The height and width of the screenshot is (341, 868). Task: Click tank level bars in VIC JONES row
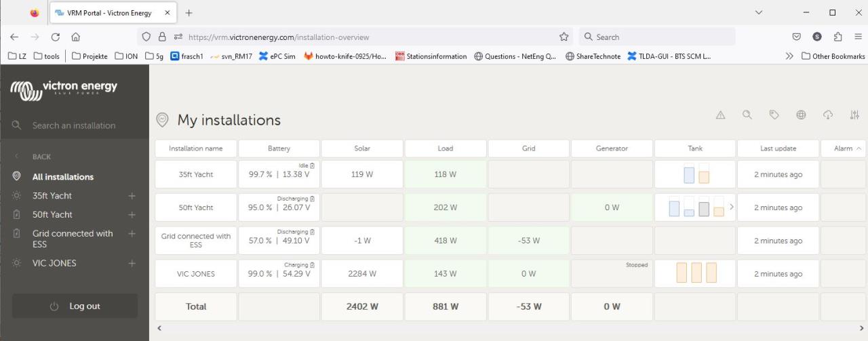coord(696,273)
